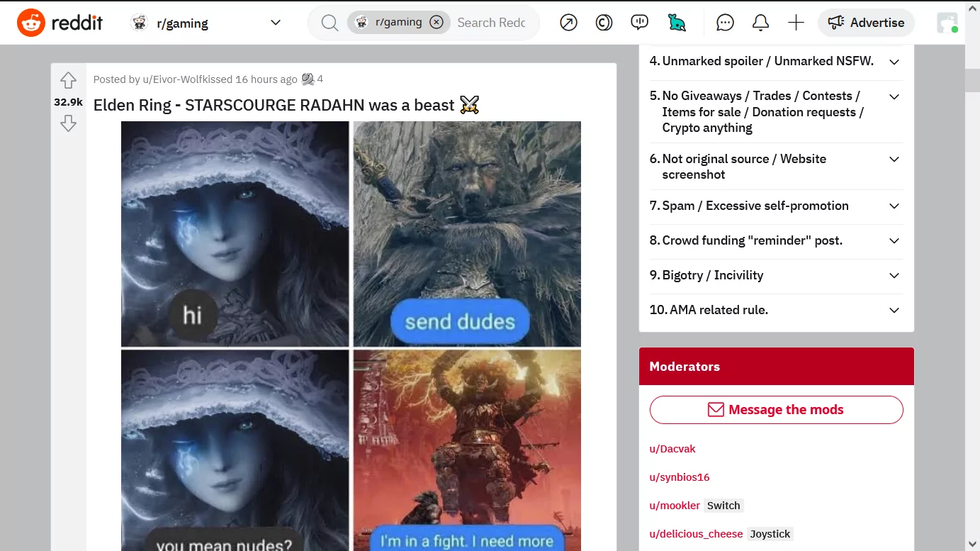The image size is (980, 551).
Task: Click the magnifying glass search icon
Action: [x=330, y=23]
